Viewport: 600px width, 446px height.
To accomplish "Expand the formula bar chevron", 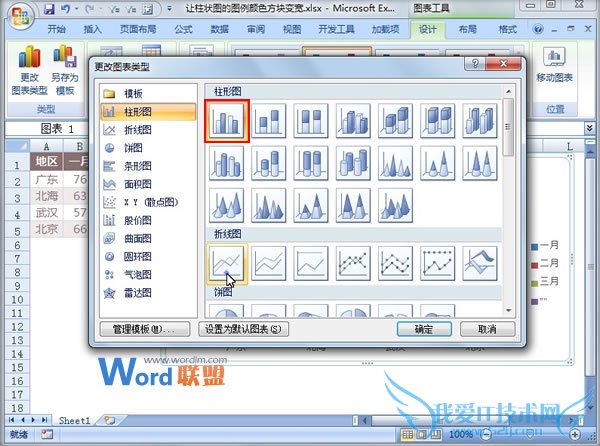I will [589, 128].
